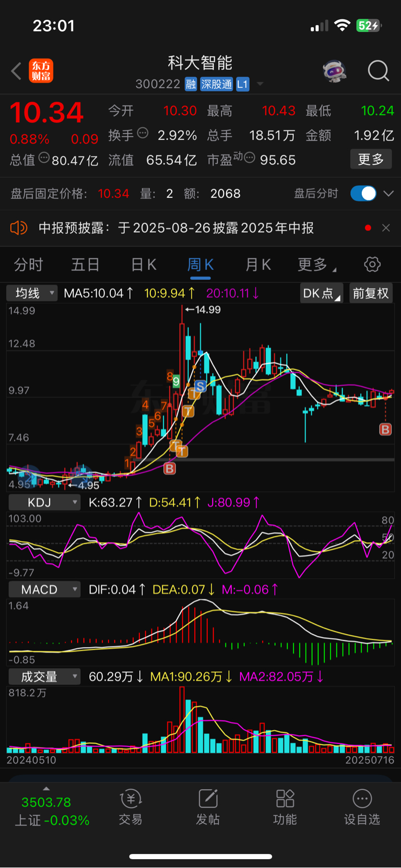Tap the 20250716 end date label
This screenshot has height=868, width=401.
pos(370,760)
